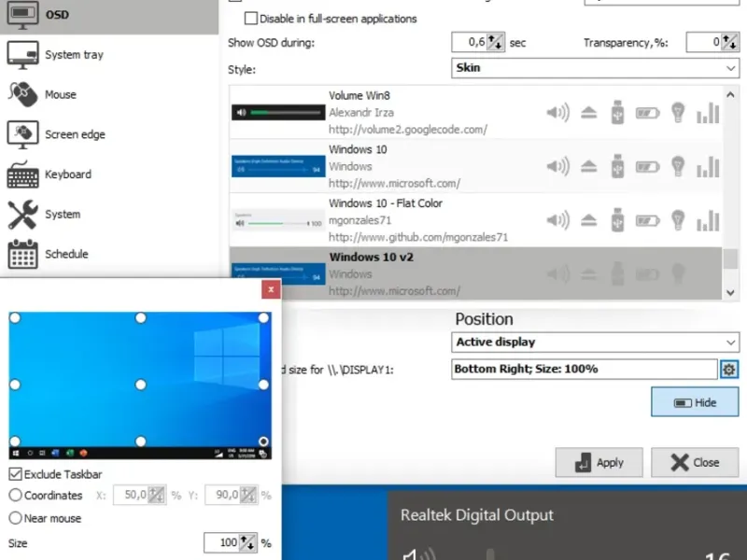Go to the Mouse settings section
The width and height of the screenshot is (747, 560).
click(x=109, y=94)
